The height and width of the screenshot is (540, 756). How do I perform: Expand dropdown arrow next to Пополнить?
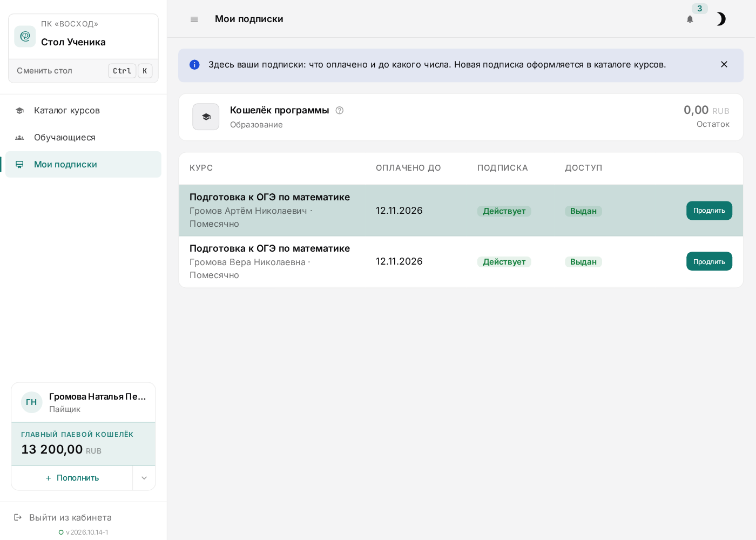point(144,478)
